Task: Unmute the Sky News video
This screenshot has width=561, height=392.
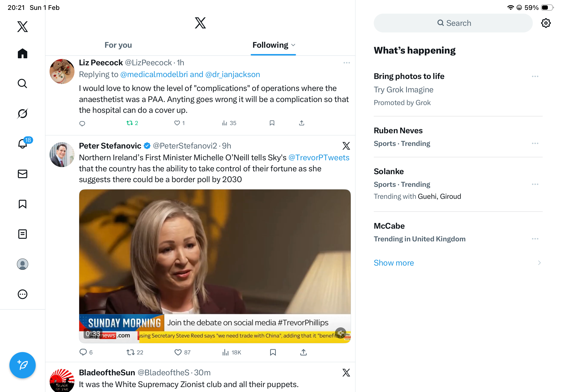Action: (340, 333)
